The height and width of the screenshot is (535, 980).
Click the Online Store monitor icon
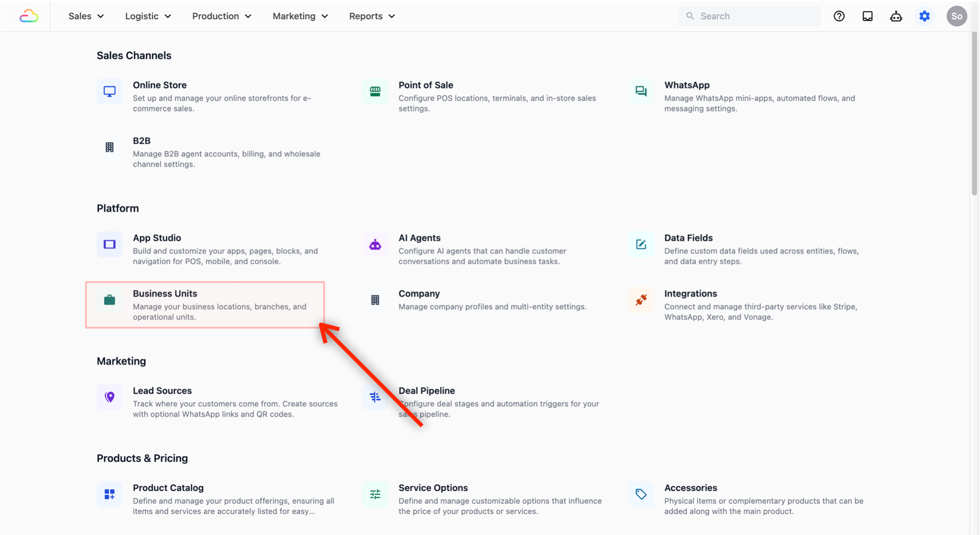[109, 91]
